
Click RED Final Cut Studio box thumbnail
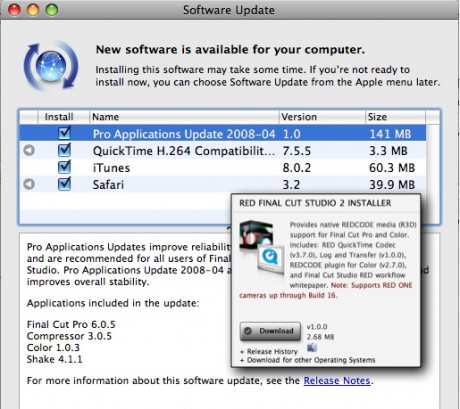262,248
